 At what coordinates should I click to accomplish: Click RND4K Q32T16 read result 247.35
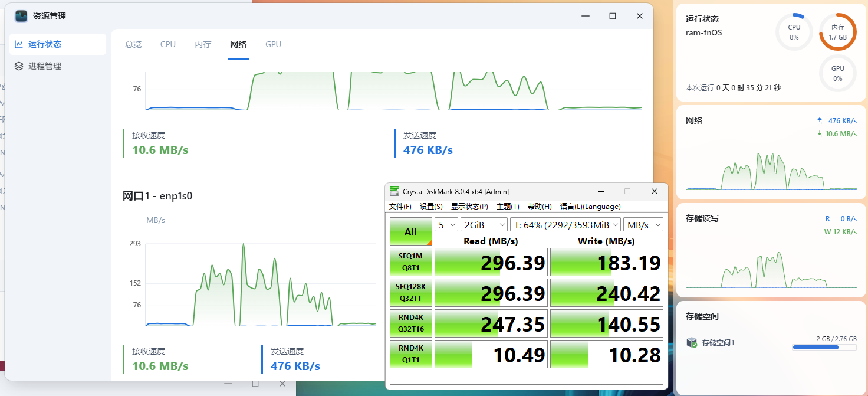click(491, 323)
